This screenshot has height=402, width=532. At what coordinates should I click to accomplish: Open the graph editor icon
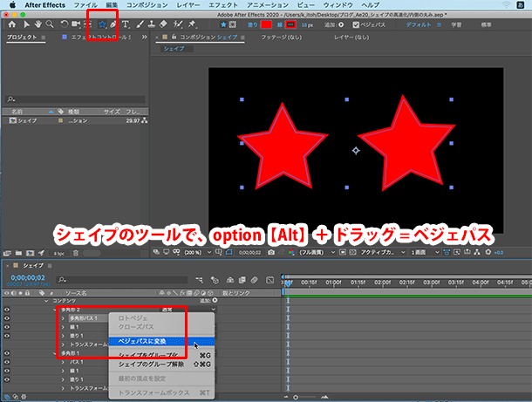pyautogui.click(x=269, y=280)
